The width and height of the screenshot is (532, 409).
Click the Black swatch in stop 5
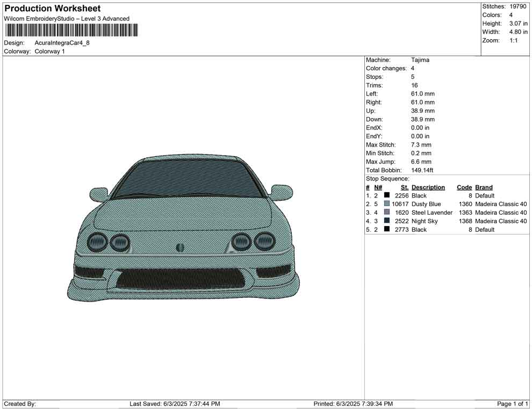[x=387, y=230]
